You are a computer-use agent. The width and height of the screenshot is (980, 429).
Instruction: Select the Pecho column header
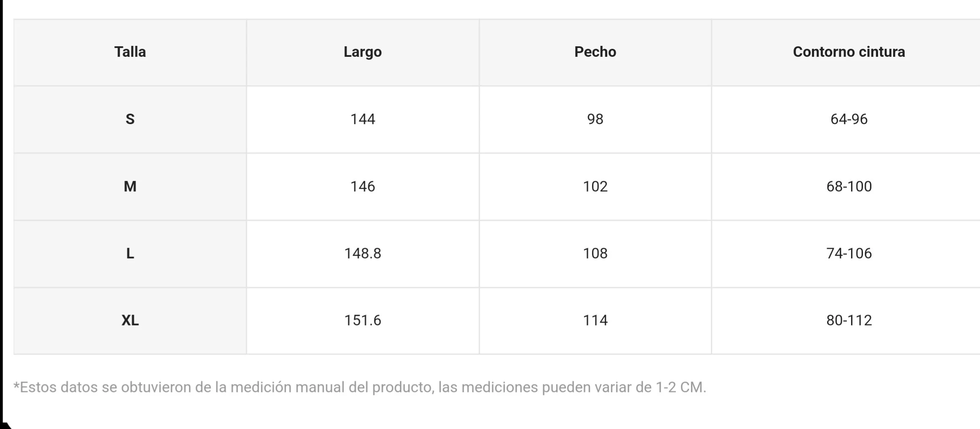[595, 52]
